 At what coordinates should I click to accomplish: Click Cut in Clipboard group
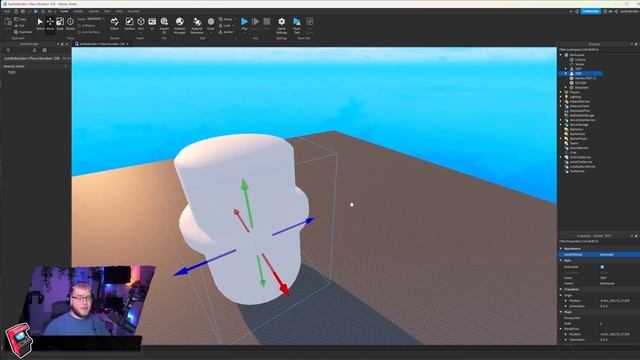tap(20, 26)
